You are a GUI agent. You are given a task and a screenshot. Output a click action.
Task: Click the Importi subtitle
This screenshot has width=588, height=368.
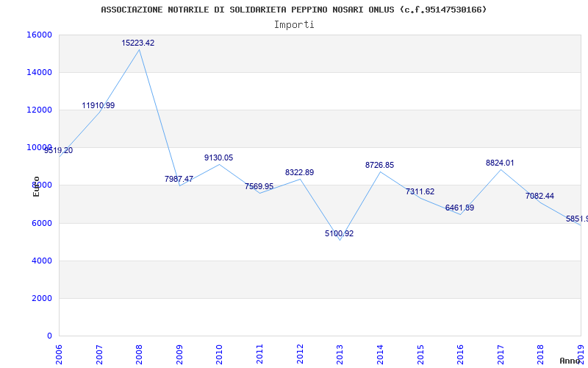click(x=294, y=25)
